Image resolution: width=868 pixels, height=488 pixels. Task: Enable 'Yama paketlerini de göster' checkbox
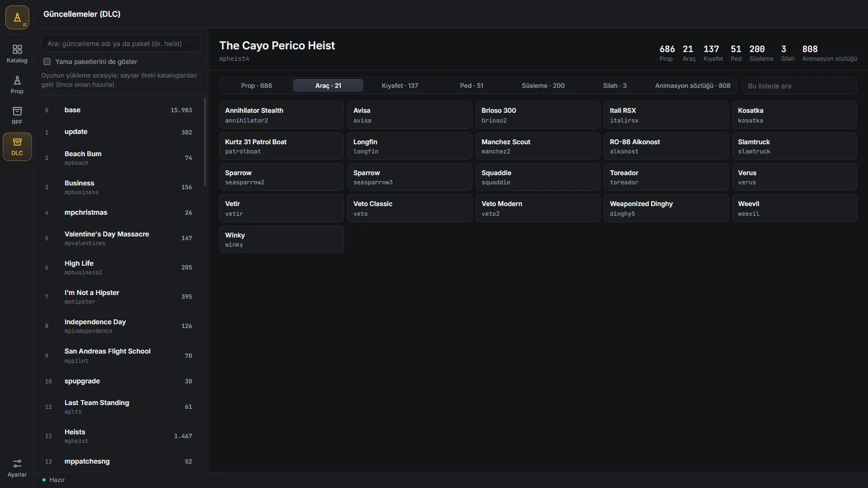point(47,62)
